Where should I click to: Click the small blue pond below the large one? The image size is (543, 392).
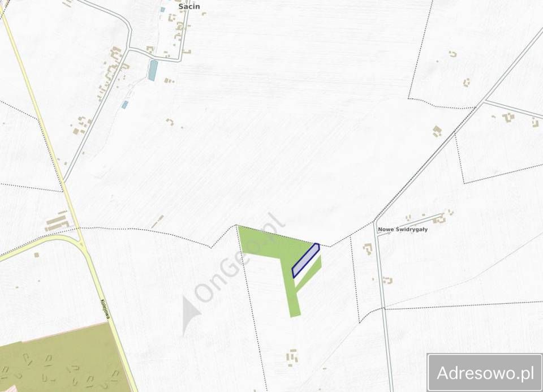(x=124, y=105)
